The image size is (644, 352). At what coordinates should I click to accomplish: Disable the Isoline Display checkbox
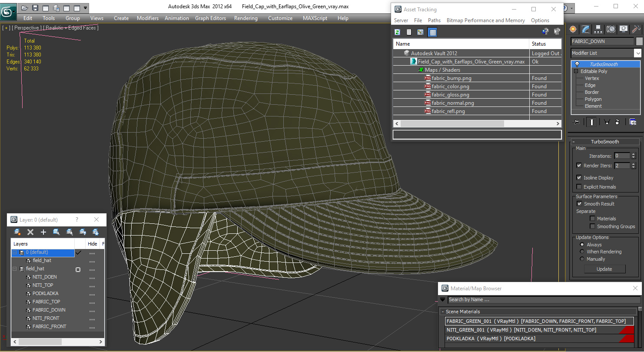pyautogui.click(x=579, y=178)
